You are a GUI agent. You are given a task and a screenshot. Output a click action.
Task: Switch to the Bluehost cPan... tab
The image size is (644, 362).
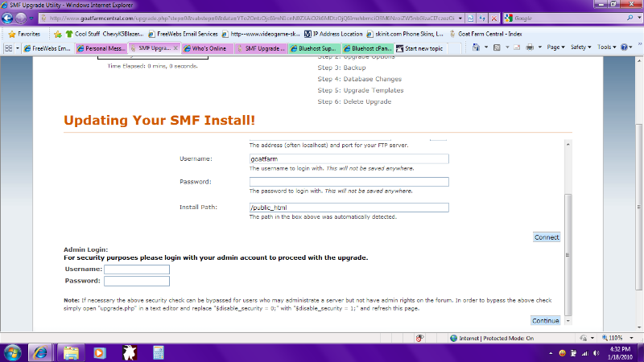(x=368, y=48)
